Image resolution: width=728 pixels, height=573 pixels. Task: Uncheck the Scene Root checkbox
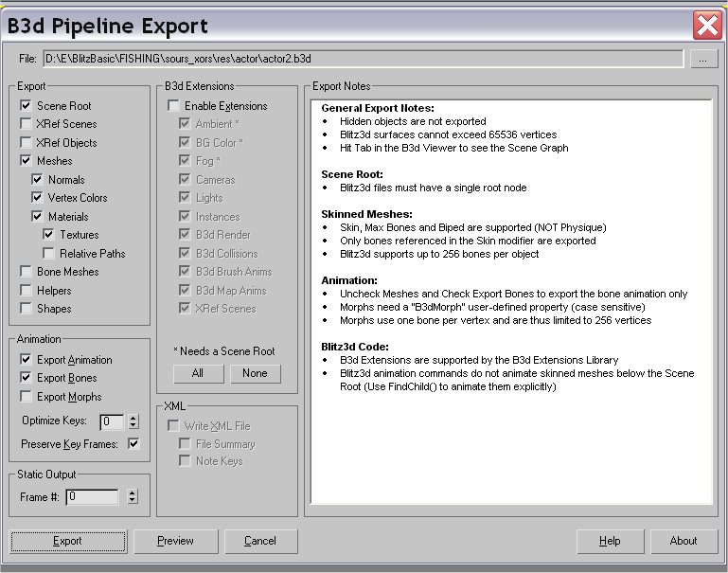click(x=26, y=106)
